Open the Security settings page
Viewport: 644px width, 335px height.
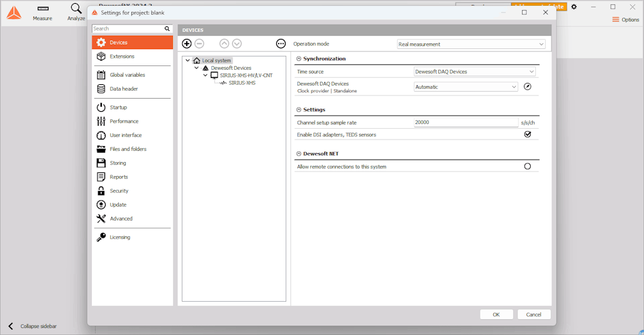click(x=132, y=191)
